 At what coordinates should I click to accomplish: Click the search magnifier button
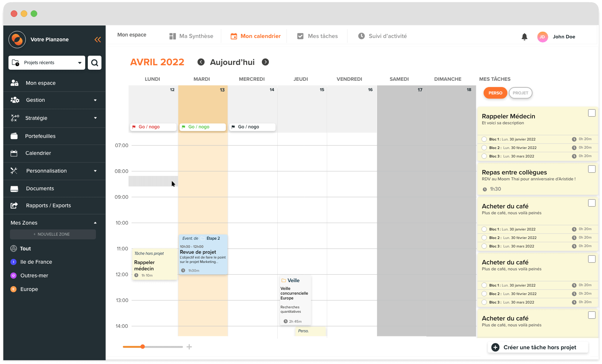pos(94,63)
